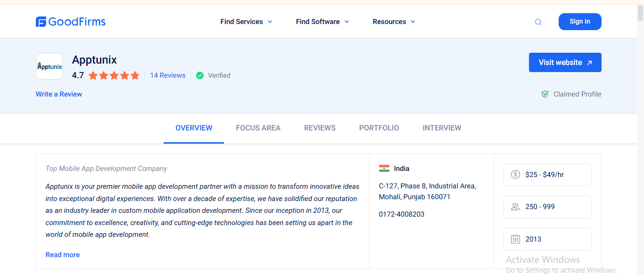Click the founded-year calendar icon
The width and height of the screenshot is (644, 275).
515,239
